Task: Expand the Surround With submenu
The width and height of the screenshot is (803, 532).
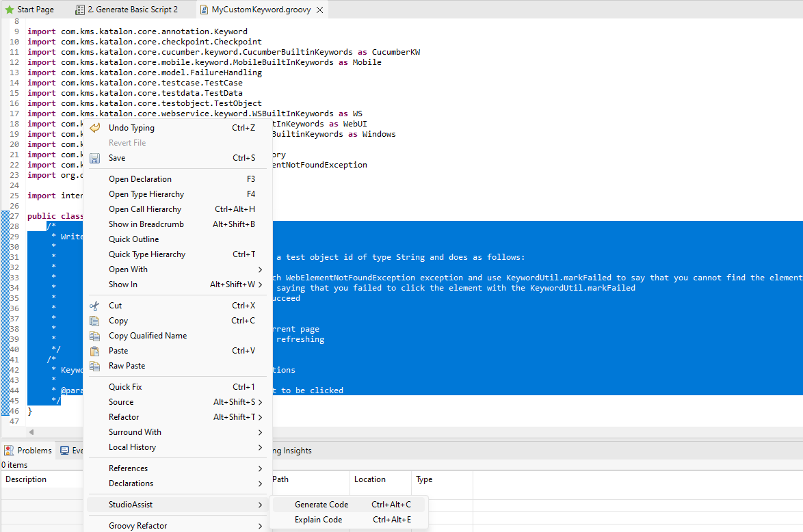Action: pyautogui.click(x=260, y=432)
